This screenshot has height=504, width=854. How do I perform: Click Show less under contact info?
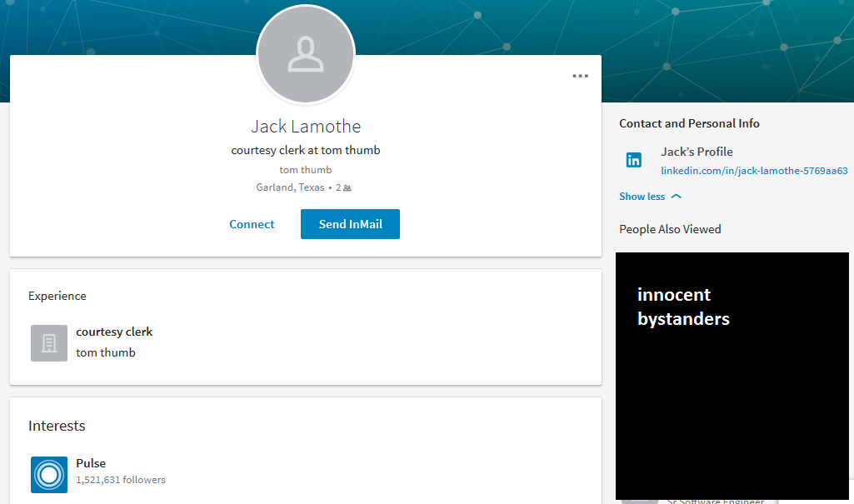642,197
